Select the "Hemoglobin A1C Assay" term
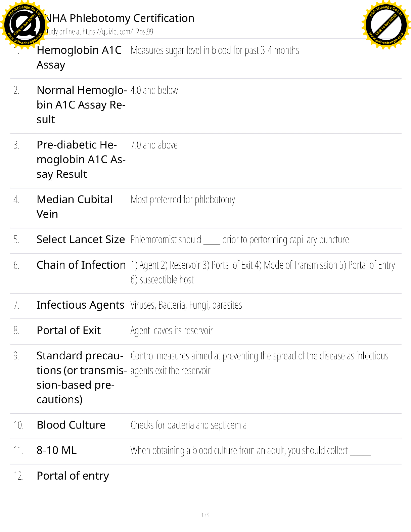This screenshot has height=532, width=411. [x=79, y=57]
